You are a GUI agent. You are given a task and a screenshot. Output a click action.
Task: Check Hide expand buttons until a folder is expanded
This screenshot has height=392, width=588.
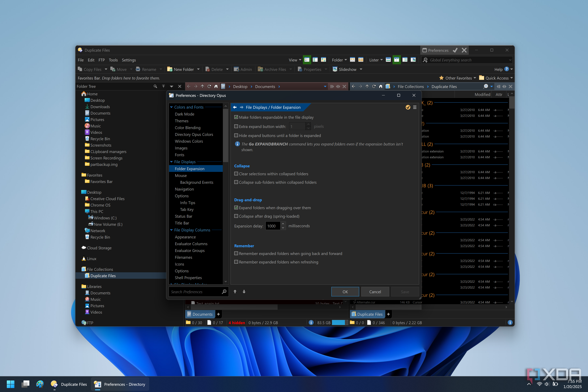point(236,135)
